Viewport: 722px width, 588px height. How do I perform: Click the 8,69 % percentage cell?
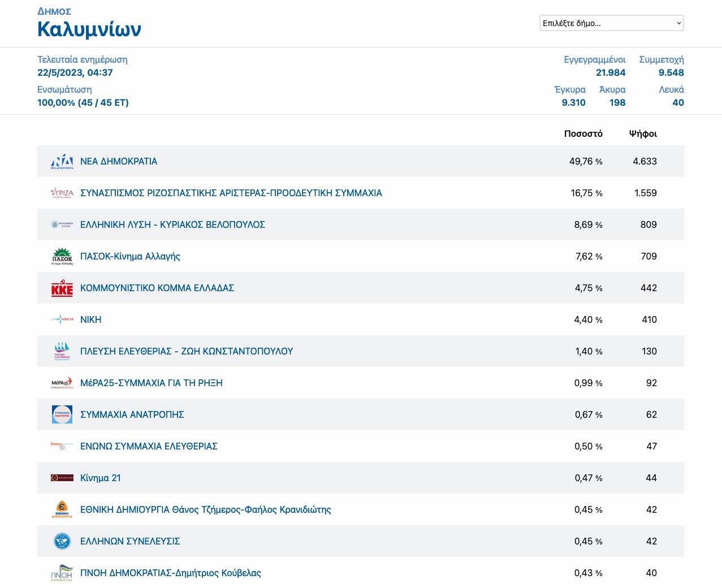click(x=589, y=224)
